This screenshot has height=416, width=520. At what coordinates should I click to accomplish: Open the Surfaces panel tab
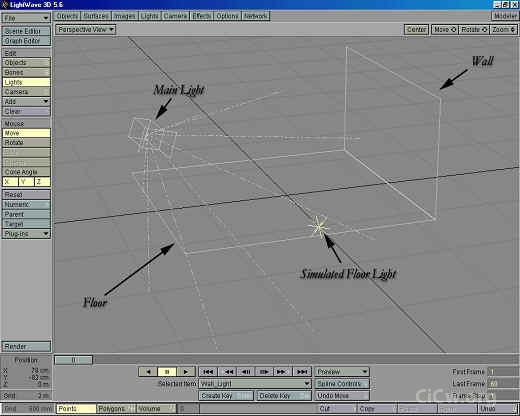coord(96,16)
